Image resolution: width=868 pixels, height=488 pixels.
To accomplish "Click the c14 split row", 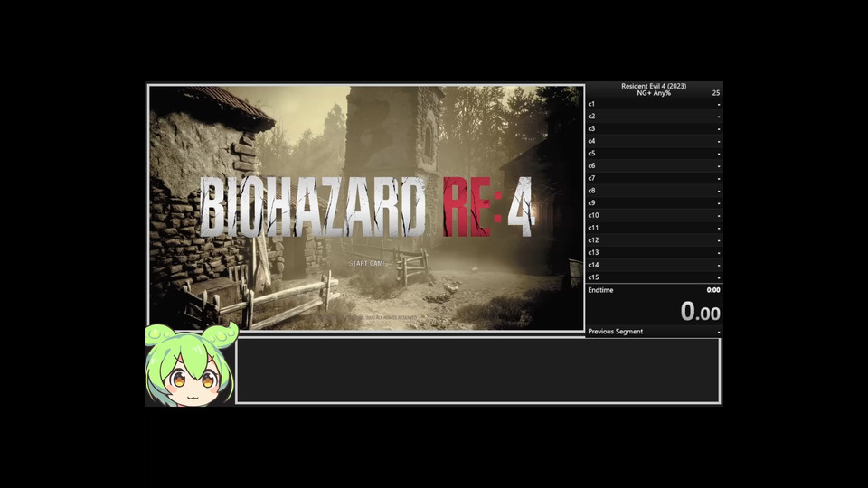I will 655,265.
